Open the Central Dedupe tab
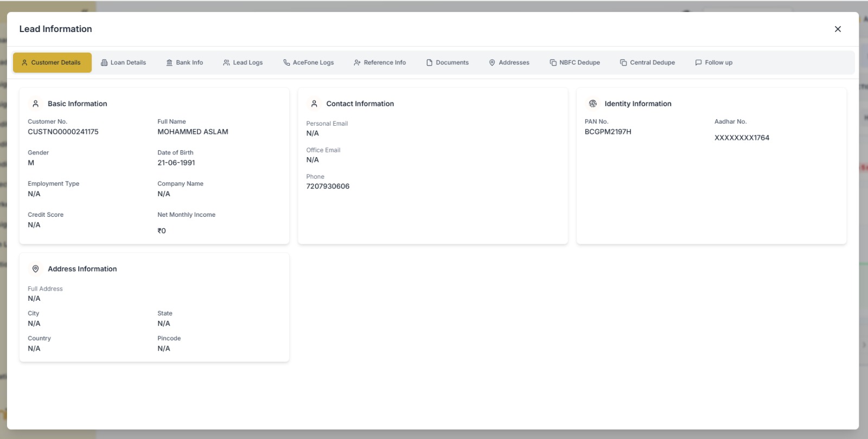Image resolution: width=868 pixels, height=439 pixels. point(648,62)
